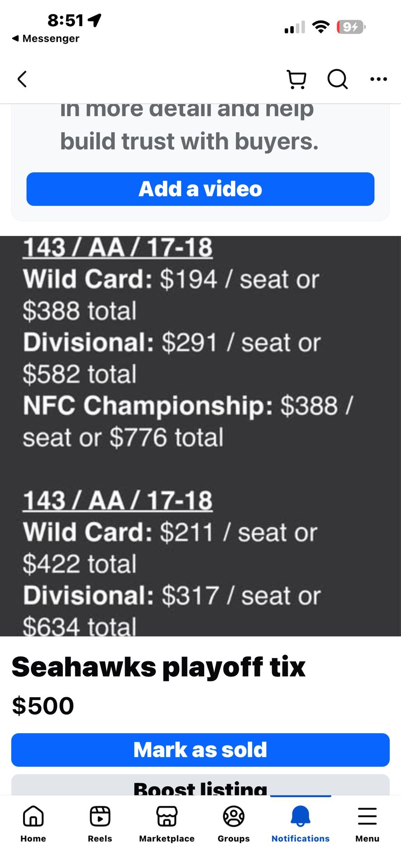Viewport: 401px width, 868px height.
Task: Tap the back arrow at top left
Action: coord(22,79)
